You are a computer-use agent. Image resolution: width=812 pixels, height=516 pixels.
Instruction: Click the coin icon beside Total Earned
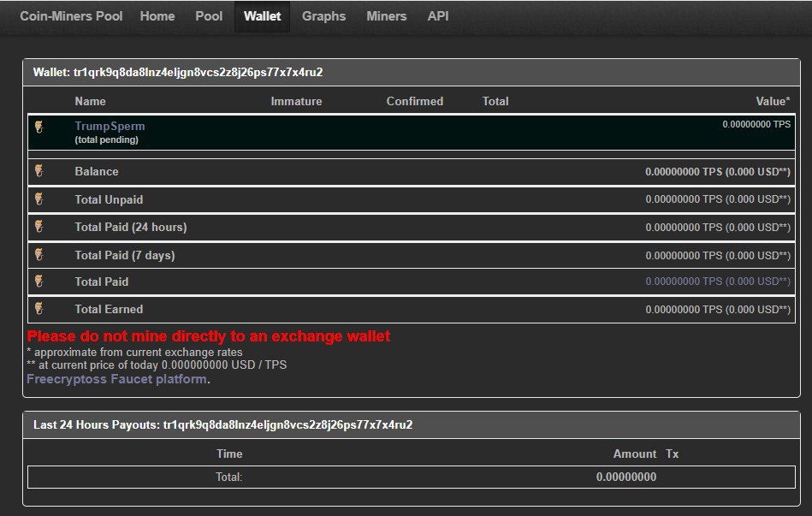point(39,309)
